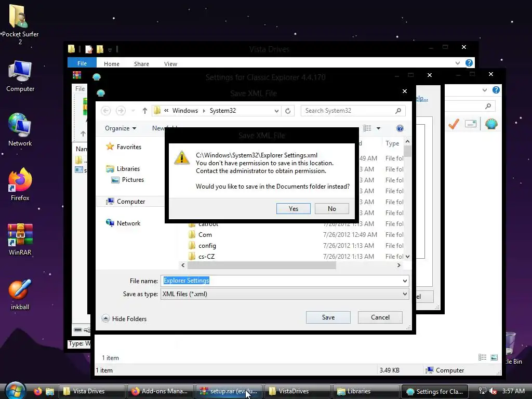532x399 pixels.
Task: Click the Search System32 box
Action: (x=349, y=111)
